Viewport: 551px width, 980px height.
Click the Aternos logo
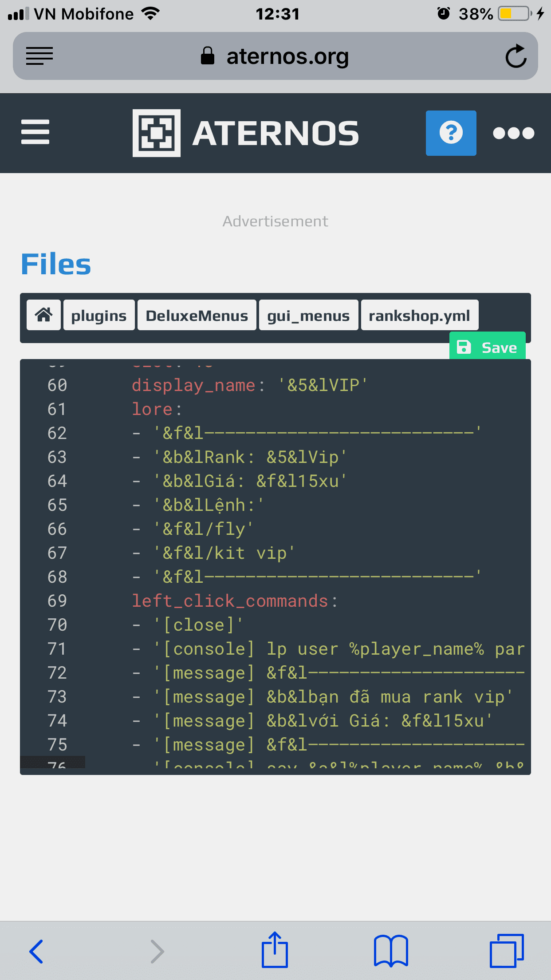click(x=246, y=133)
